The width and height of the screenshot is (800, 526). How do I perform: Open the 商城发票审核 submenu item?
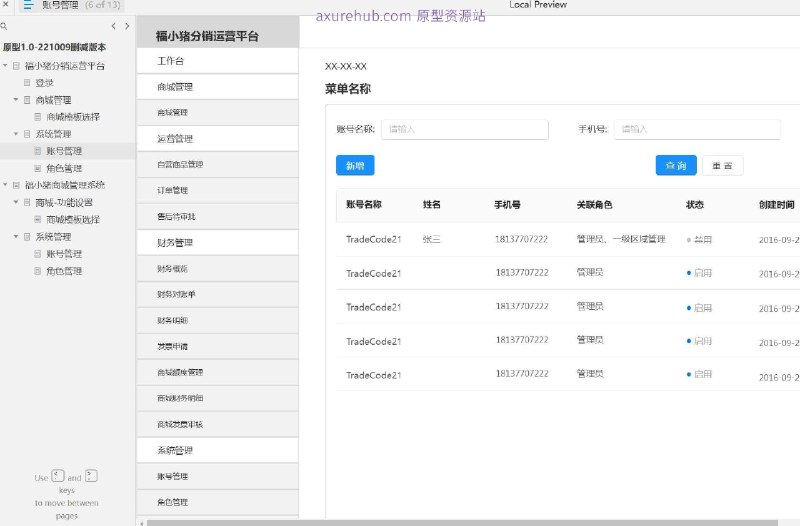tap(217, 424)
